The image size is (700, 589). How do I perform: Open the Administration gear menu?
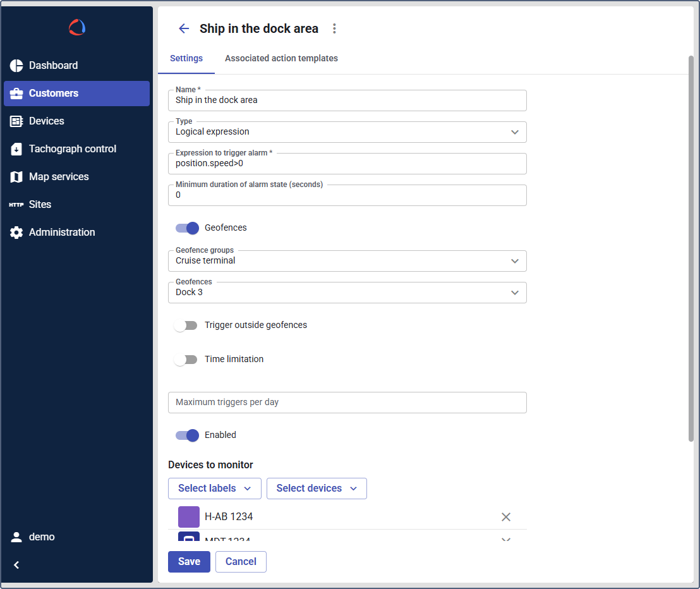pyautogui.click(x=61, y=233)
